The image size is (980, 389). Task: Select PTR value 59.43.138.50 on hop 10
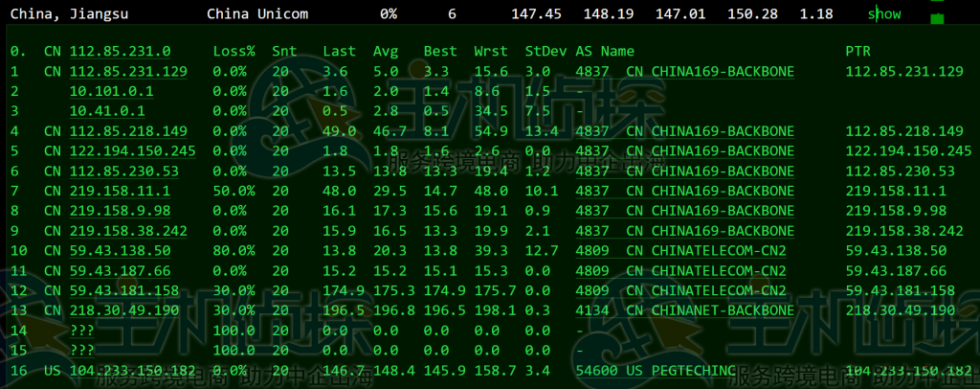tap(896, 251)
